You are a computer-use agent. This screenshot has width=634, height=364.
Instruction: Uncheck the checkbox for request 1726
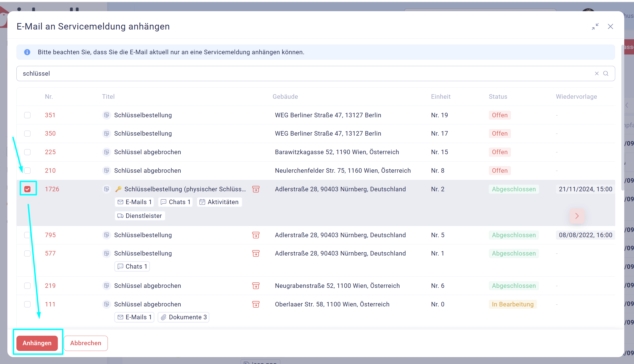27,189
